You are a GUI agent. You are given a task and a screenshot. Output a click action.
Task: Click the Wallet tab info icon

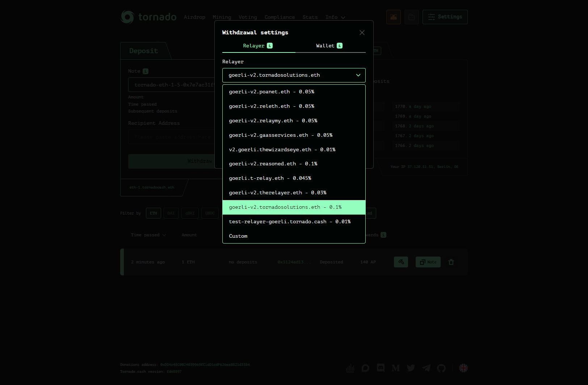tap(340, 46)
